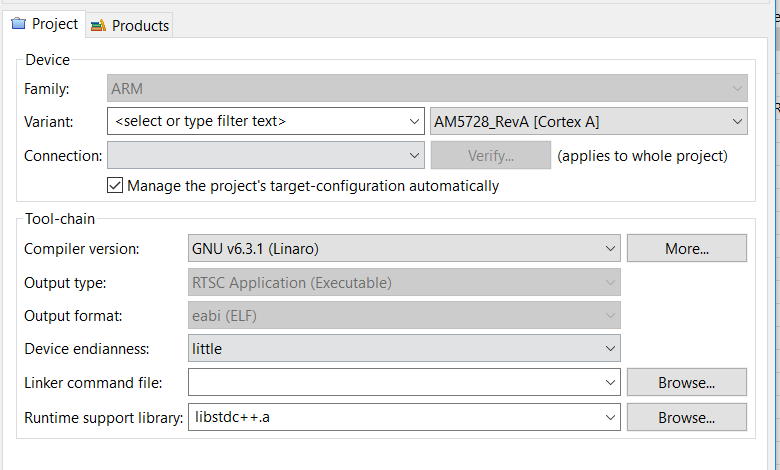Click the Products tab icon
Viewport: 780px width, 470px height.
point(98,26)
